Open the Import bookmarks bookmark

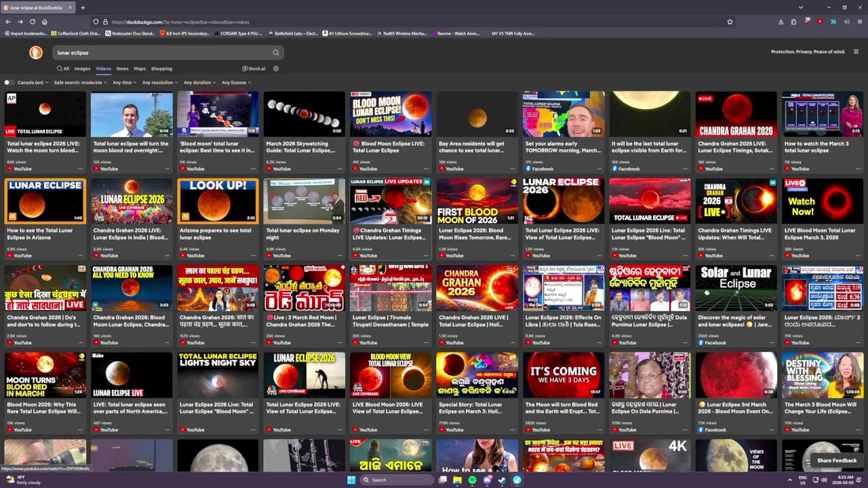click(x=25, y=33)
